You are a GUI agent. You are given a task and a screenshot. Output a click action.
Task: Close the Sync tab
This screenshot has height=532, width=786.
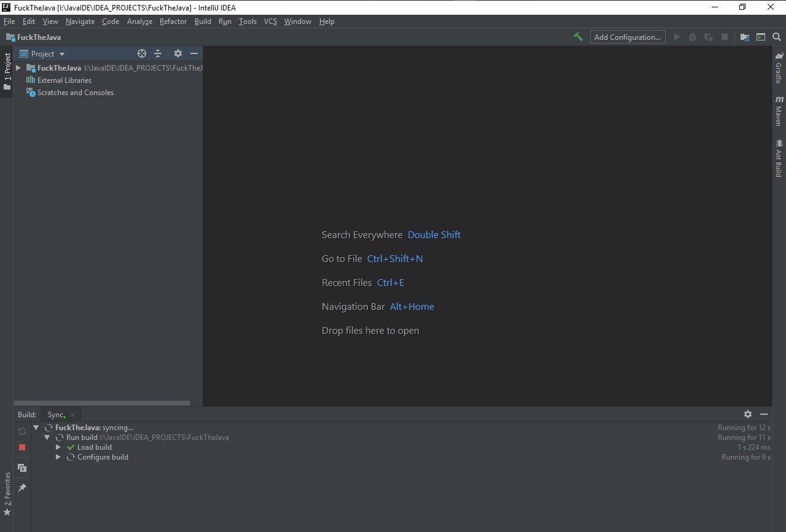pyautogui.click(x=72, y=415)
